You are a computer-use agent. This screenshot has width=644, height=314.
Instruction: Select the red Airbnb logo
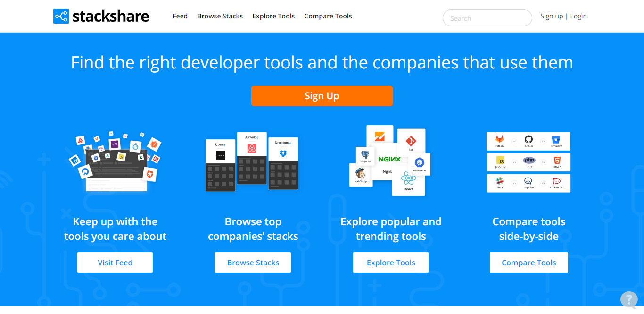coord(252,149)
